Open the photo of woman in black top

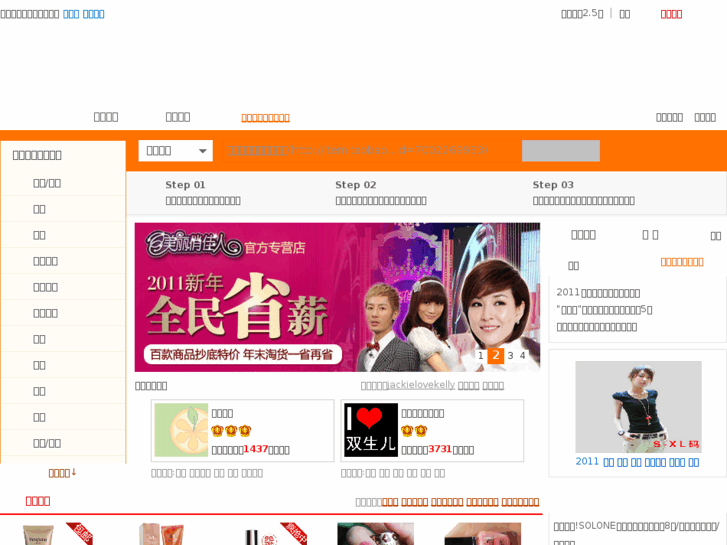pos(638,407)
